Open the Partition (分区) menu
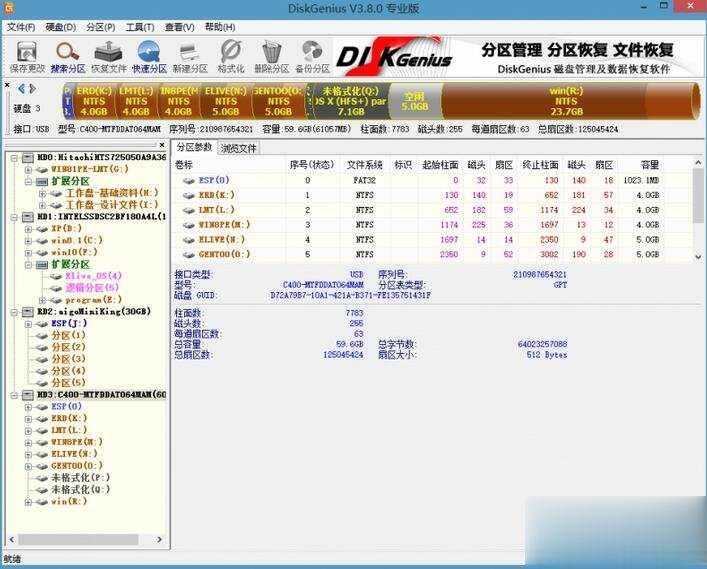 point(101,28)
